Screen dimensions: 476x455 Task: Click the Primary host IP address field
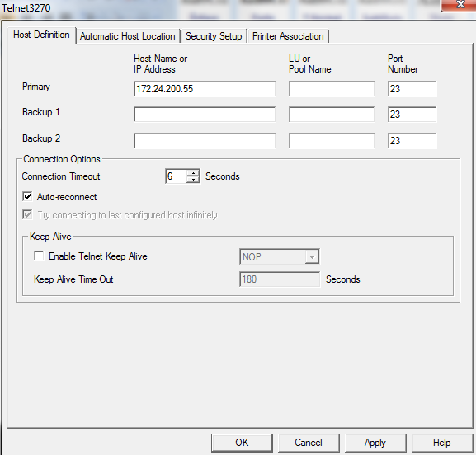205,89
